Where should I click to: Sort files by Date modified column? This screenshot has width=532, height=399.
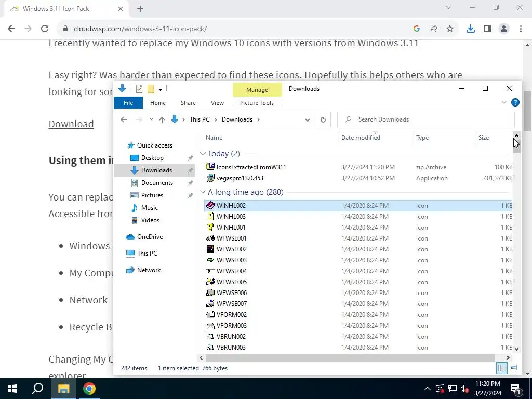pos(361,137)
